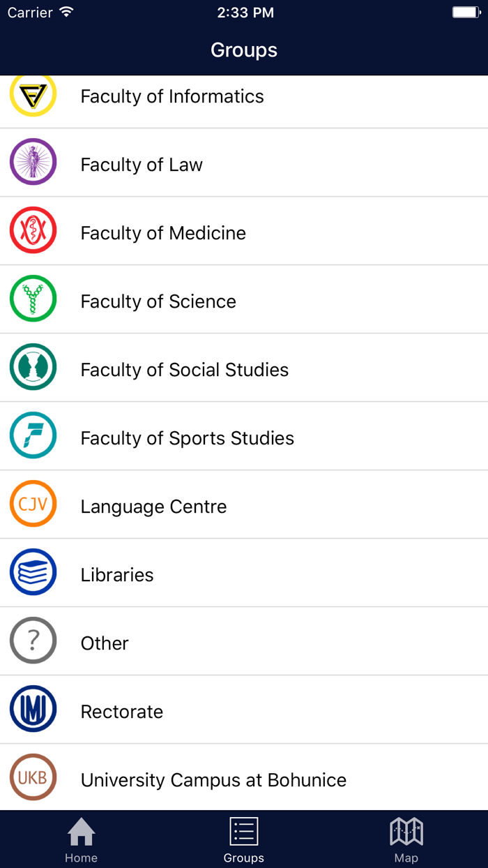Select the Groups tab in bottom bar
This screenshot has height=868, width=488.
[x=243, y=839]
